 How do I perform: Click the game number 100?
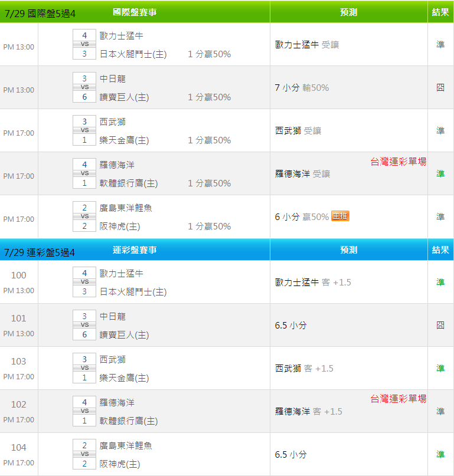point(18,275)
